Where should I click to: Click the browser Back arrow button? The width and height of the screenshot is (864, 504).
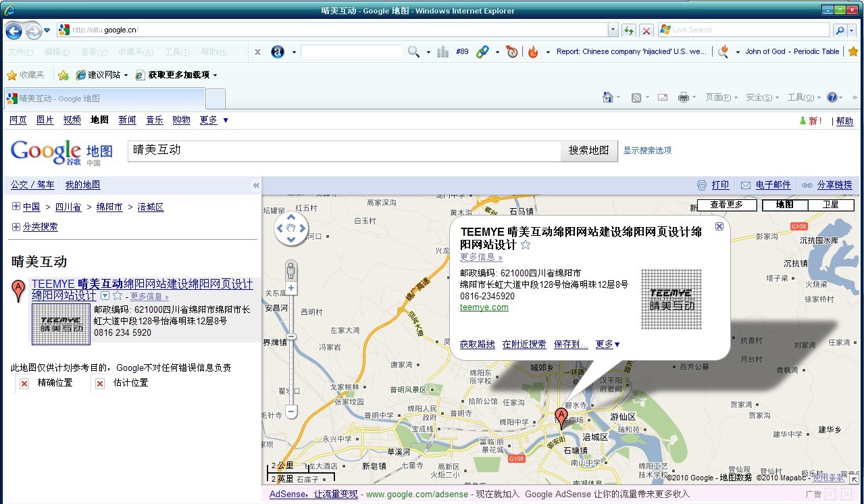point(14,30)
